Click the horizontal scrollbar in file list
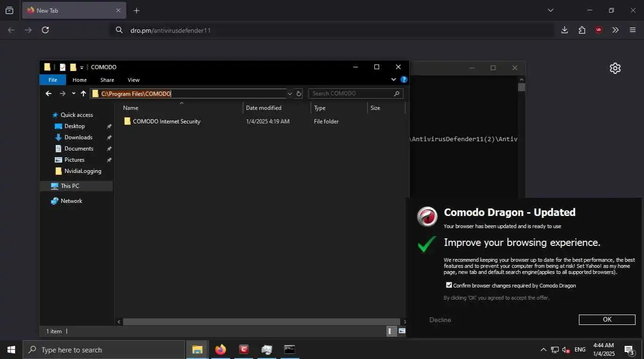The width and height of the screenshot is (644, 359). pos(261,322)
